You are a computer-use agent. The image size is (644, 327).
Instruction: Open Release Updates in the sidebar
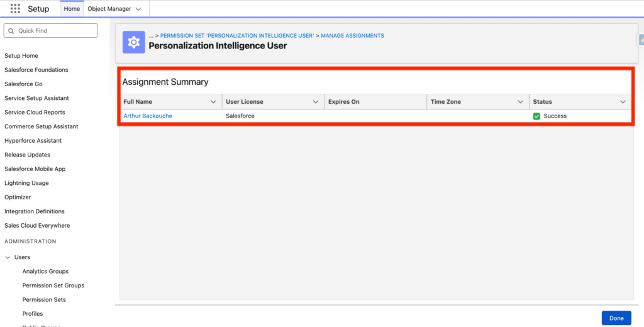click(27, 155)
